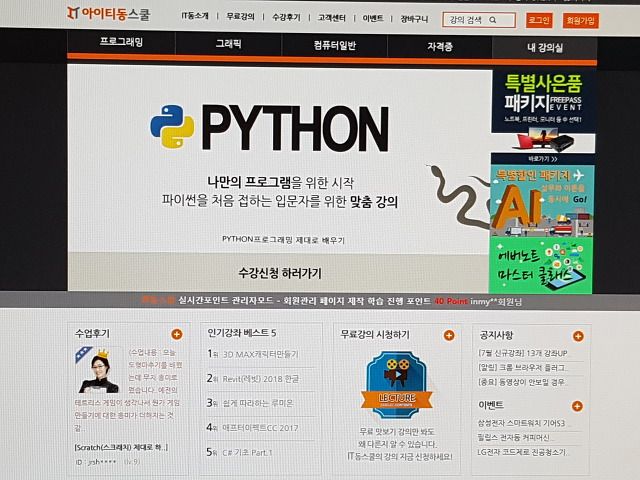Click the PYTHON banner title

pyautogui.click(x=295, y=128)
